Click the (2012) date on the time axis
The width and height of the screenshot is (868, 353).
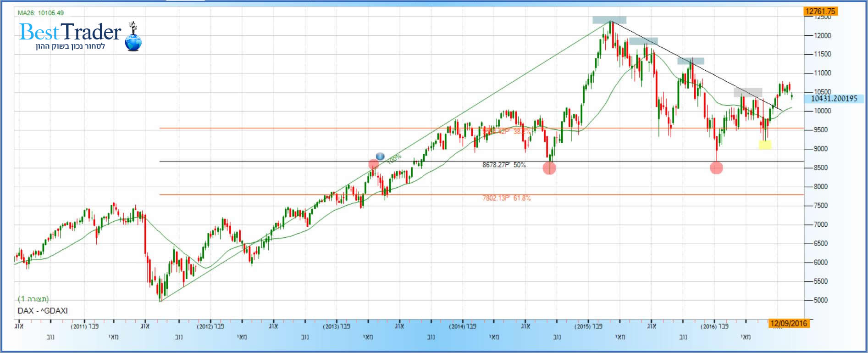tap(205, 326)
